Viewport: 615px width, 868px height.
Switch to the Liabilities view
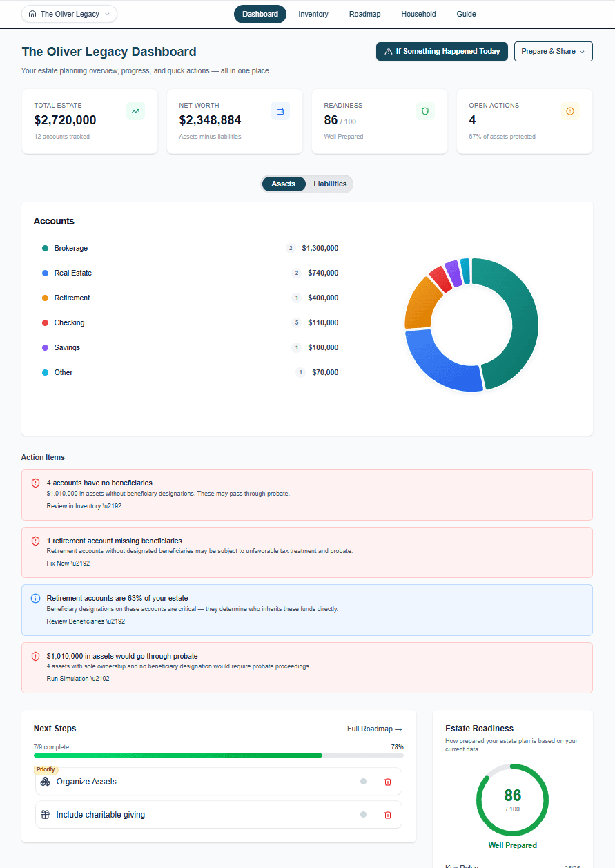tap(330, 184)
